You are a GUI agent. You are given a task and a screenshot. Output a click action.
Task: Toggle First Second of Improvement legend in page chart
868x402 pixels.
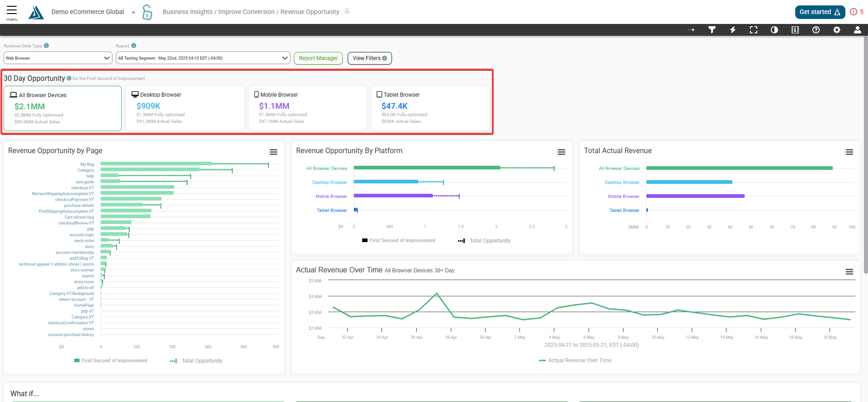111,360
